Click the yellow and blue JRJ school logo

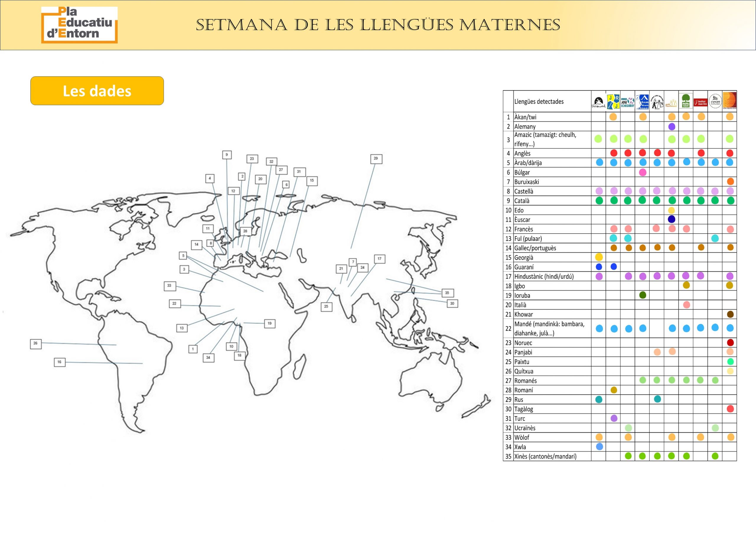[x=613, y=101]
